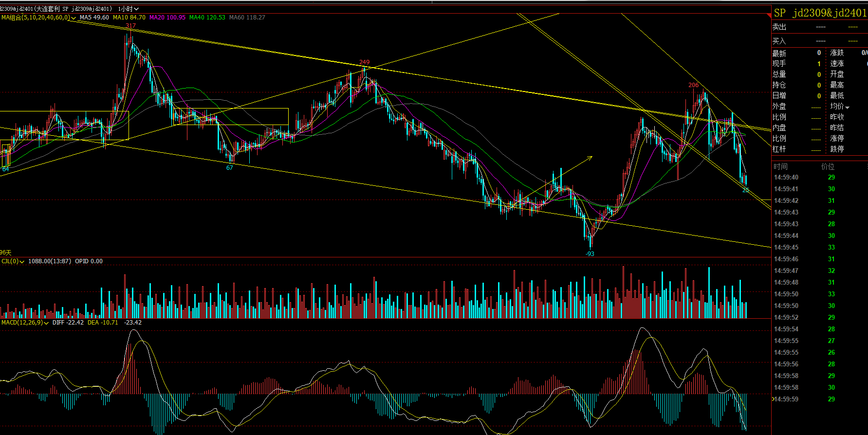Click the 涨跌 field in quote panel
The height and width of the screenshot is (435, 868).
pos(837,53)
